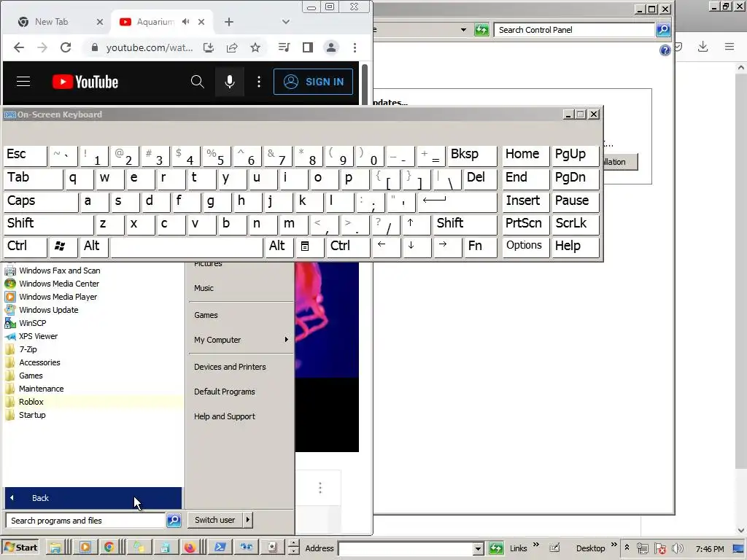Open Chrome three-dot menu
This screenshot has height=560, width=747.
[355, 47]
